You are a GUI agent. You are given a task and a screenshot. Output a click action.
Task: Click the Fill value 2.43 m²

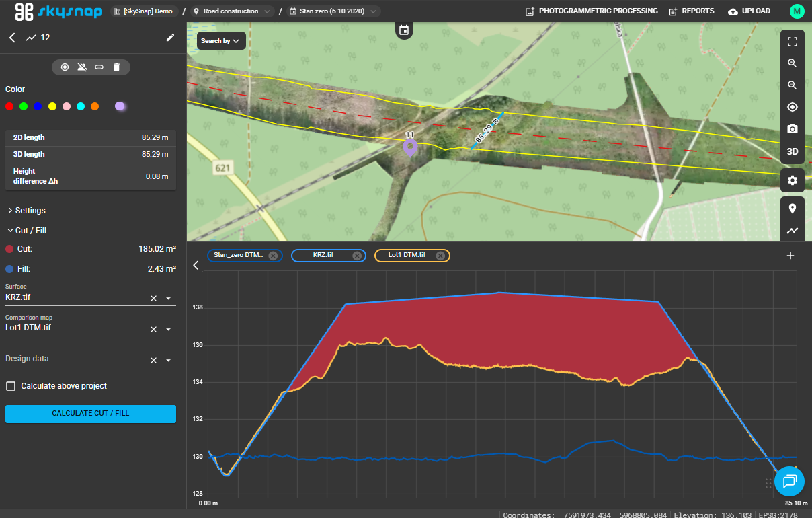[x=162, y=269]
